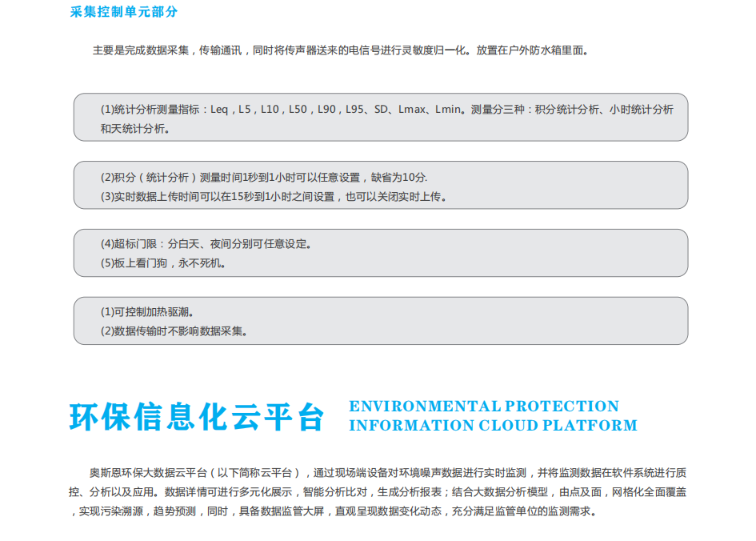756x541 pixels.
Task: Click the line '(4)超标门限：分白天、夜间'
Action: pyautogui.click(x=206, y=244)
